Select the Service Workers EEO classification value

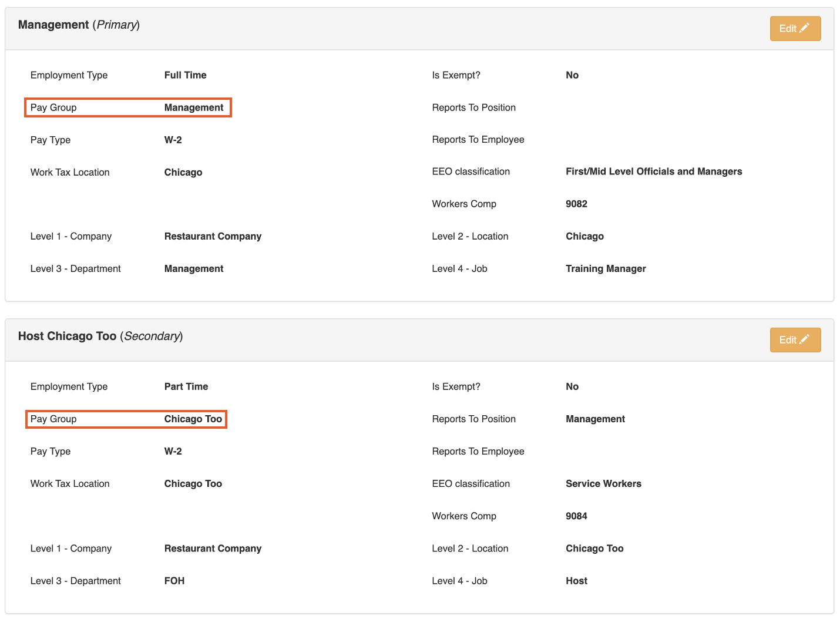pos(603,484)
